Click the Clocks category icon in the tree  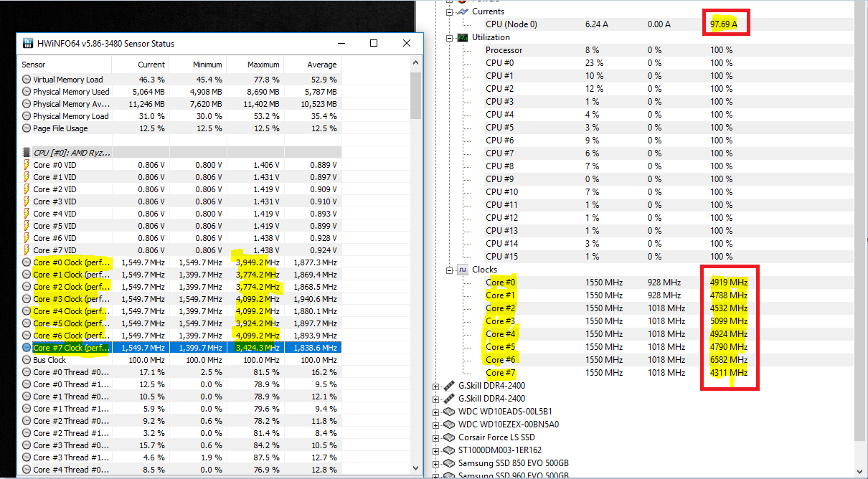click(463, 270)
